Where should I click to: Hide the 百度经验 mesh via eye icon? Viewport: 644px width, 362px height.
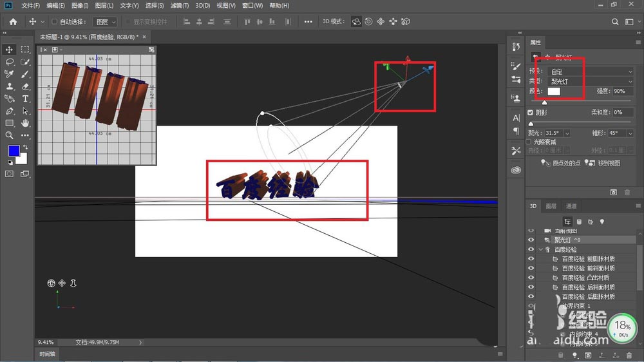pyautogui.click(x=531, y=249)
